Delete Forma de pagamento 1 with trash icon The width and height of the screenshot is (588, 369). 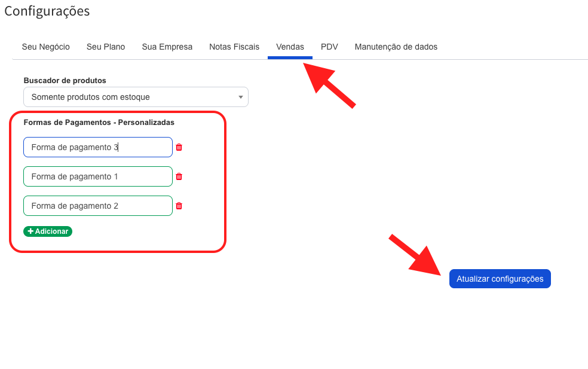(x=179, y=176)
